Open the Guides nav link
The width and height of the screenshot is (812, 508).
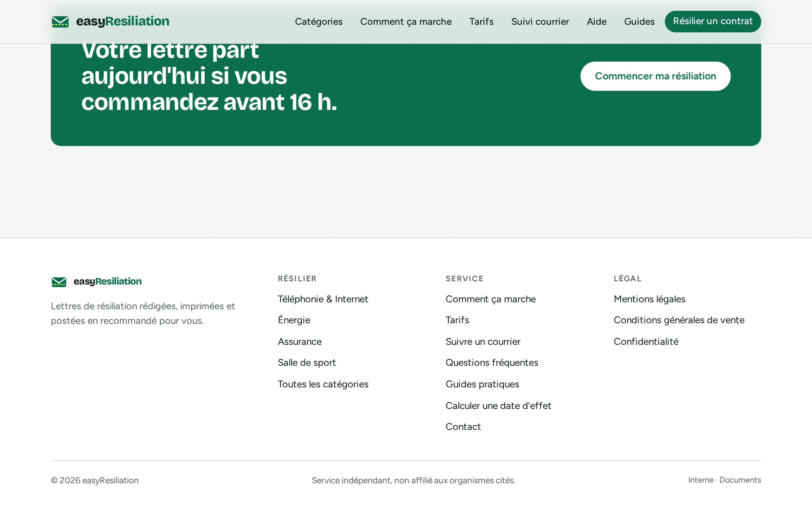pos(639,22)
